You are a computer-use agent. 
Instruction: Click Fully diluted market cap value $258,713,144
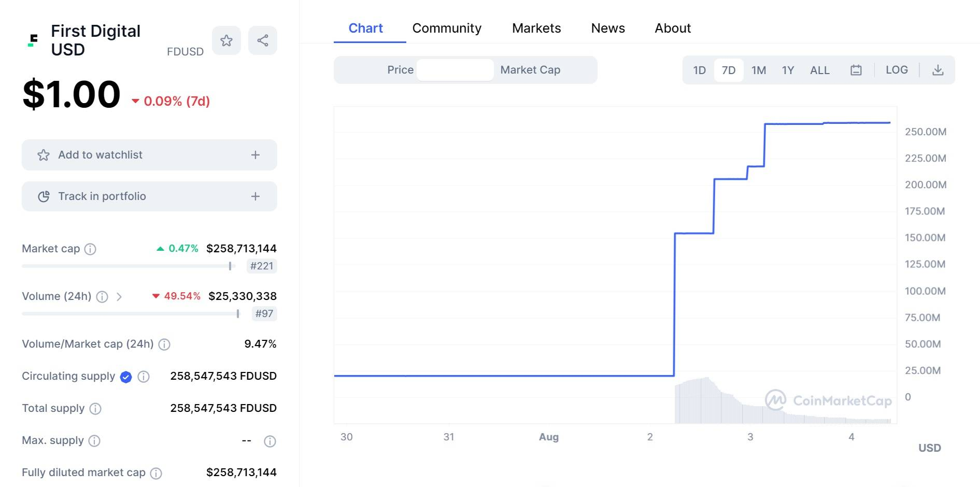click(x=242, y=472)
